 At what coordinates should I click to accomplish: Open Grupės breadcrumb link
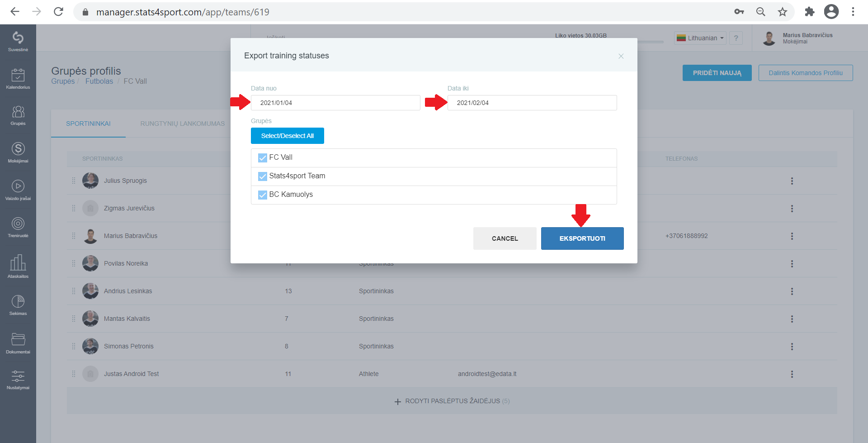click(x=63, y=81)
